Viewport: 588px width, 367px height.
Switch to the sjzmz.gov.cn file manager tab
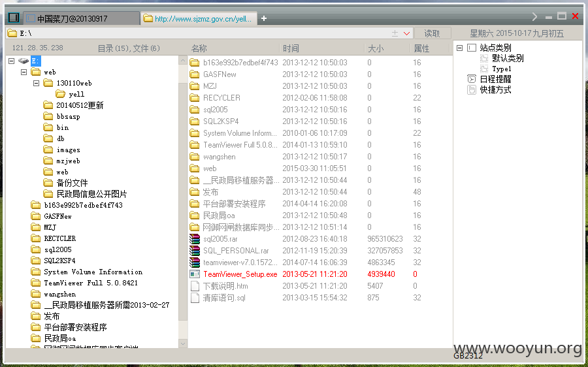coord(199,18)
